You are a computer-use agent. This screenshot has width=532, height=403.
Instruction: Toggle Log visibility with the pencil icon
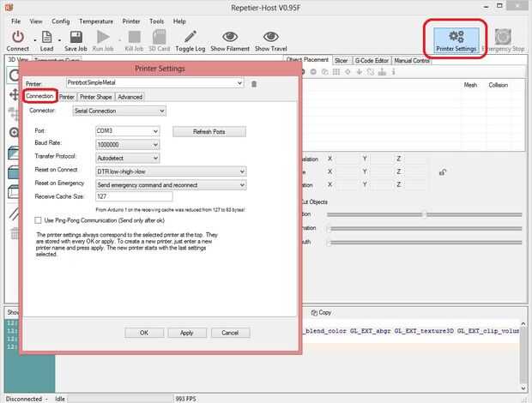[190, 37]
